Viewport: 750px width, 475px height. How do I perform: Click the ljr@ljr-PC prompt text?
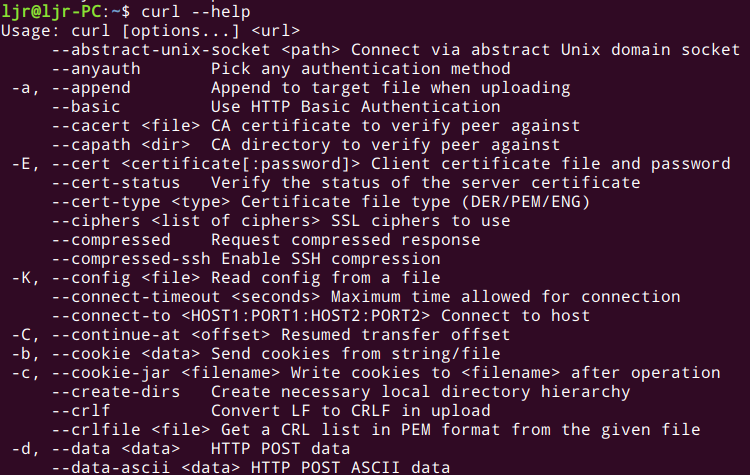[x=51, y=11]
